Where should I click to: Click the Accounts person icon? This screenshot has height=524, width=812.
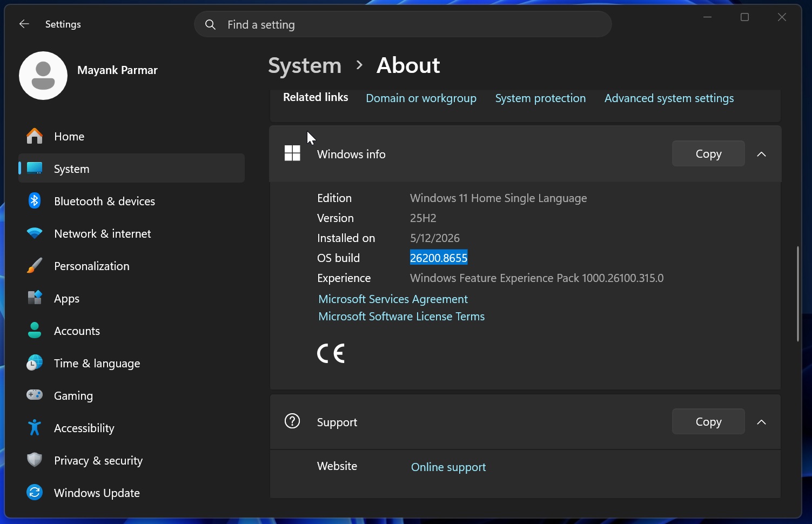point(35,331)
